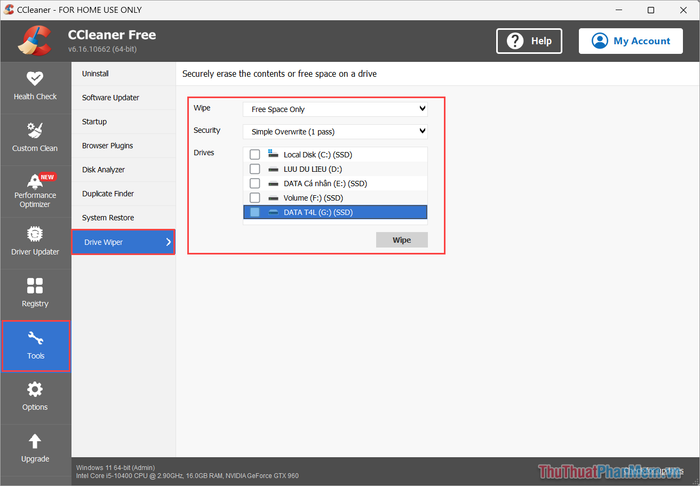The height and width of the screenshot is (486, 700).
Task: Select the Local Disk (C:) (SSD) label
Action: [x=318, y=155]
